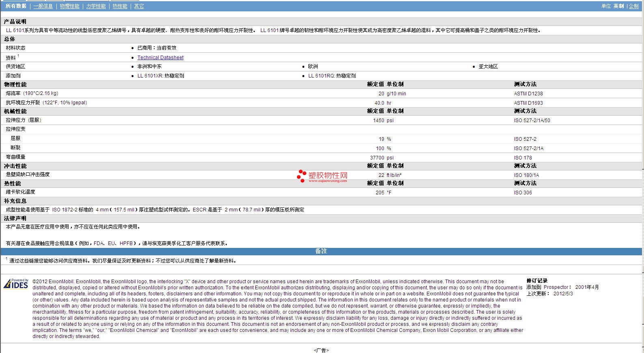Click the 40.0 hr value

coord(383,103)
